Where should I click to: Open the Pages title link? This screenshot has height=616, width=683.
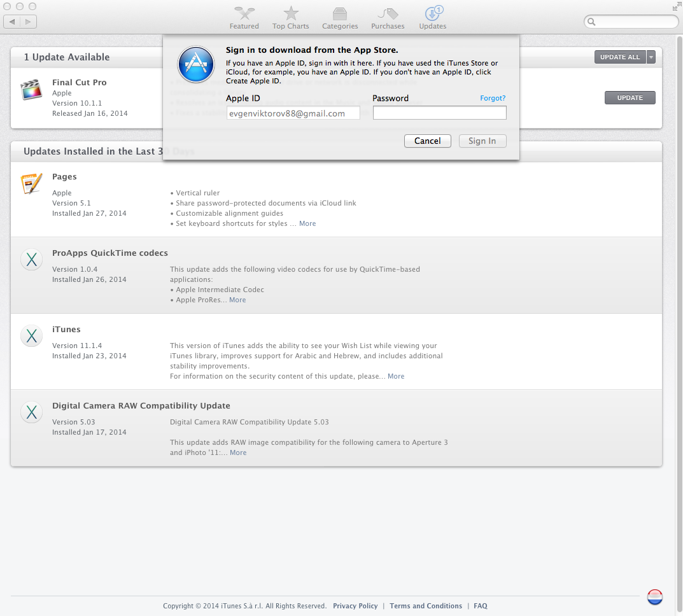pos(64,176)
